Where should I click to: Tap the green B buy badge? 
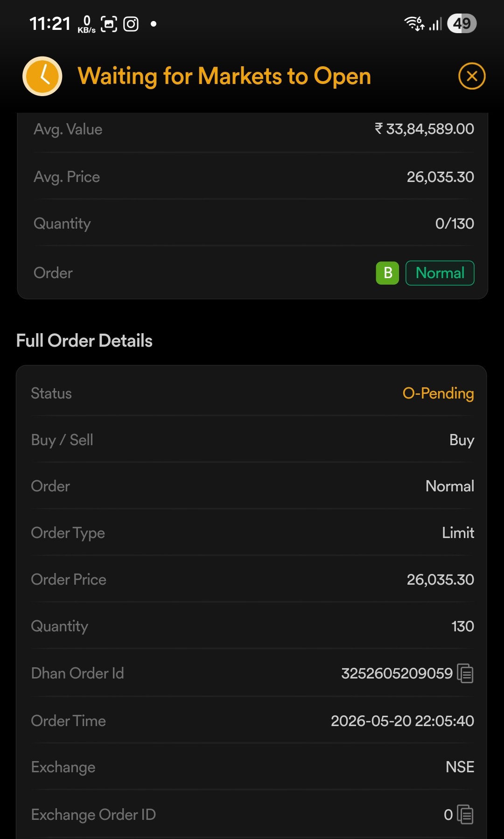point(387,273)
